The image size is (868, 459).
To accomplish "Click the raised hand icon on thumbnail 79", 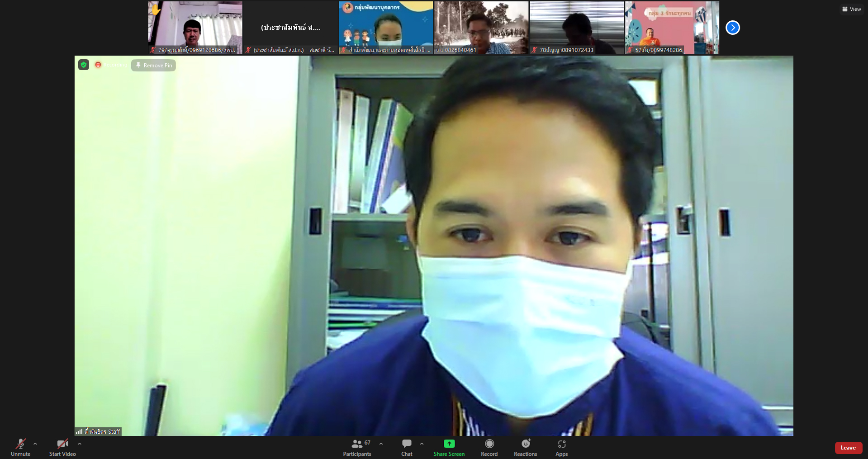I will coord(156,9).
